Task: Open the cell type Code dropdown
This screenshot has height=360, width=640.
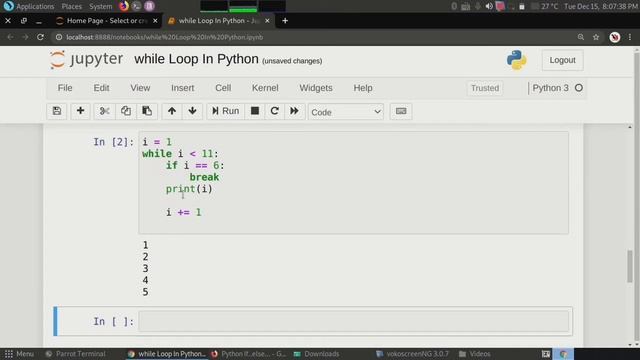Action: tap(346, 112)
